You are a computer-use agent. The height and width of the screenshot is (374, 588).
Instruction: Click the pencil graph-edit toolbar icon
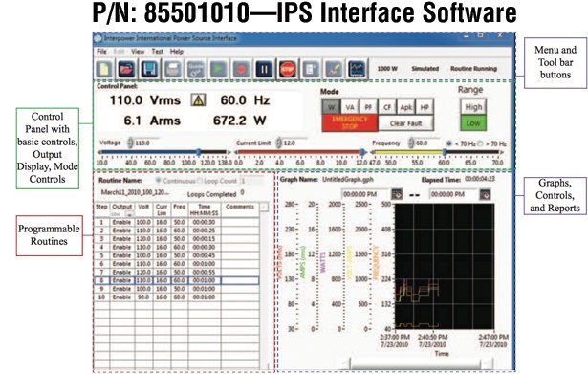tap(334, 70)
